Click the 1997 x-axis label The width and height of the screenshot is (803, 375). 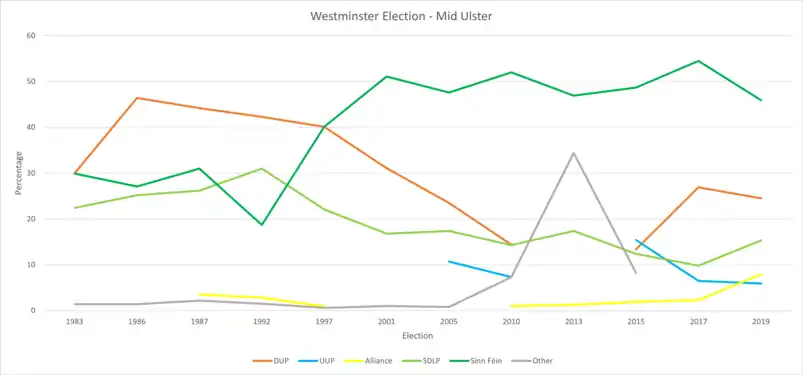pos(324,321)
